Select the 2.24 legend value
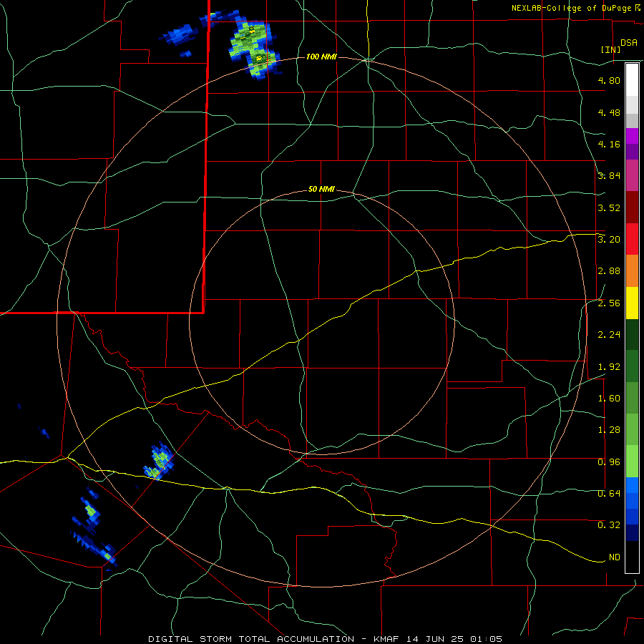Image resolution: width=644 pixels, height=644 pixels. point(609,335)
